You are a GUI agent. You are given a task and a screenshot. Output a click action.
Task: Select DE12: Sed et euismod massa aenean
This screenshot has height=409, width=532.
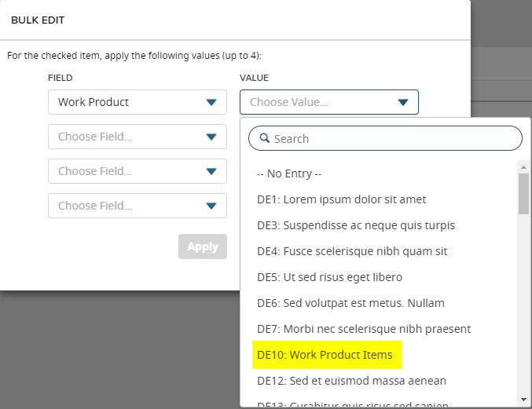tap(351, 381)
